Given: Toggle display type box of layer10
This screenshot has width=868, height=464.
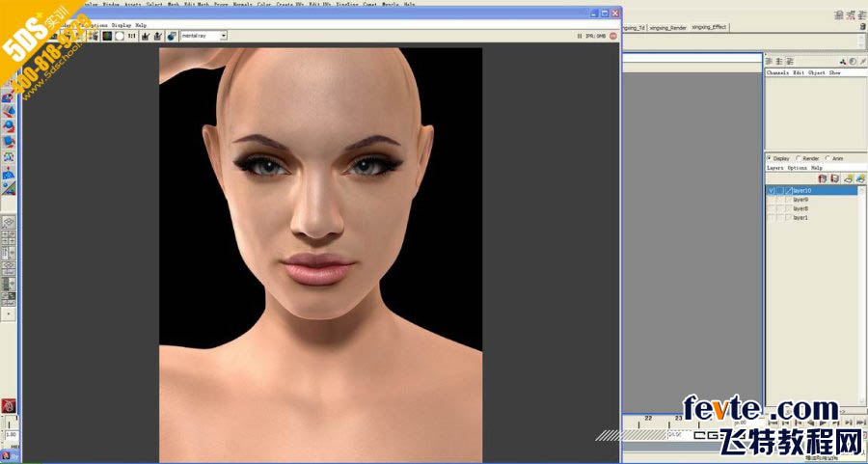Looking at the screenshot, I should (780, 190).
